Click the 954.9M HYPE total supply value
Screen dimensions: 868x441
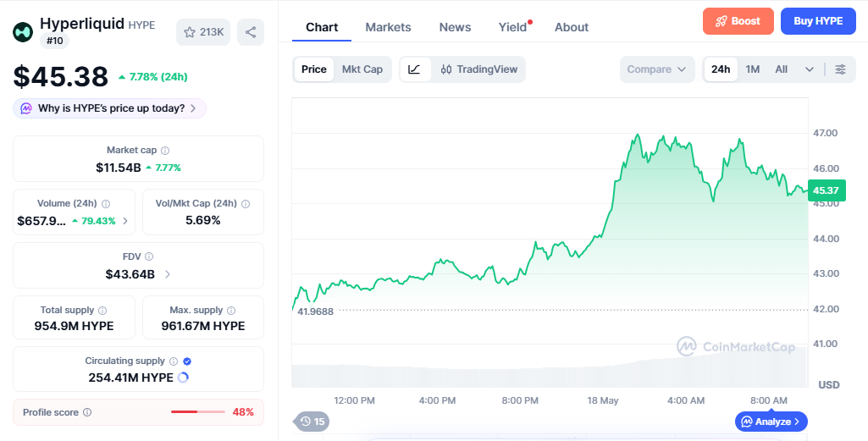pyautogui.click(x=75, y=326)
